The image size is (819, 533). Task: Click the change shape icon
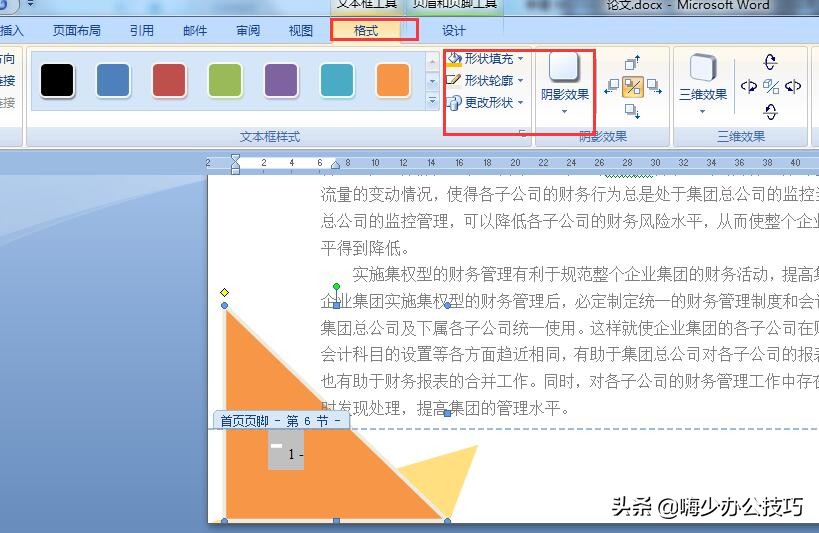454,102
